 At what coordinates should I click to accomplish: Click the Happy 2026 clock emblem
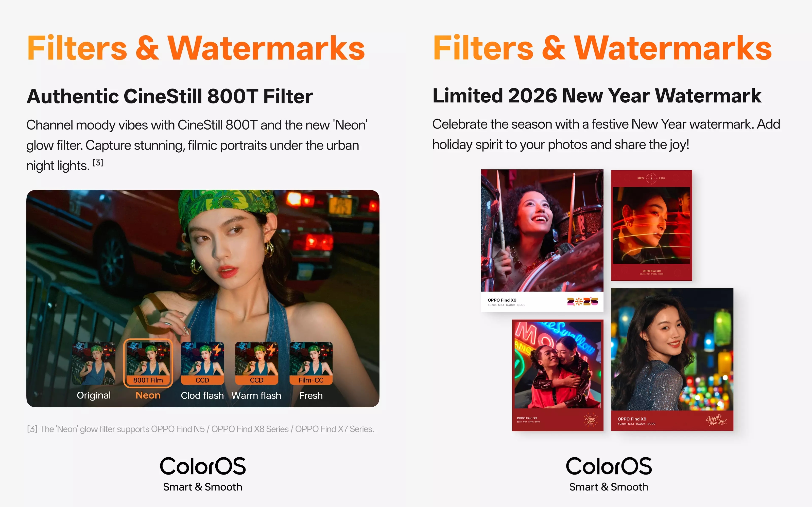tap(651, 178)
